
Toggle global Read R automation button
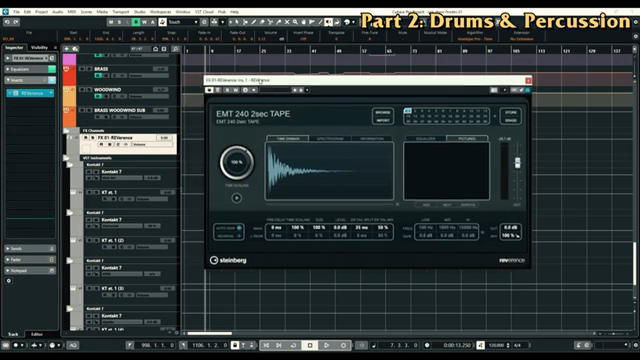[136, 22]
